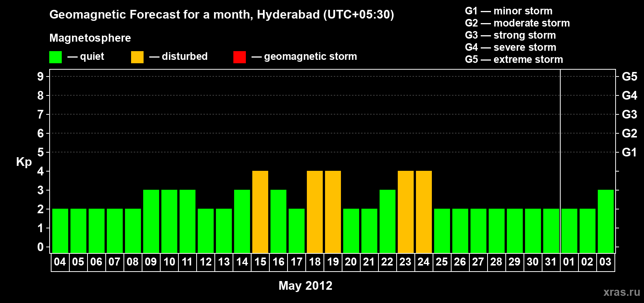
Task: Click date label 29 on the axis
Action: (514, 262)
